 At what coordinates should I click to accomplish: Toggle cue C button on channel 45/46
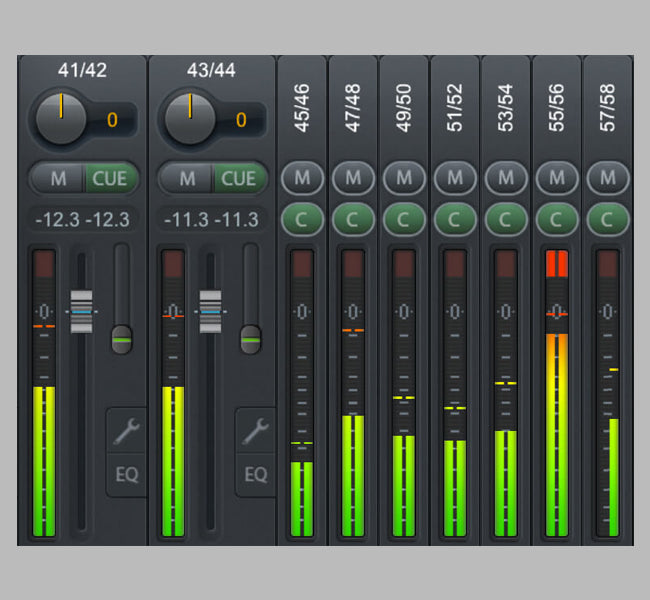302,219
